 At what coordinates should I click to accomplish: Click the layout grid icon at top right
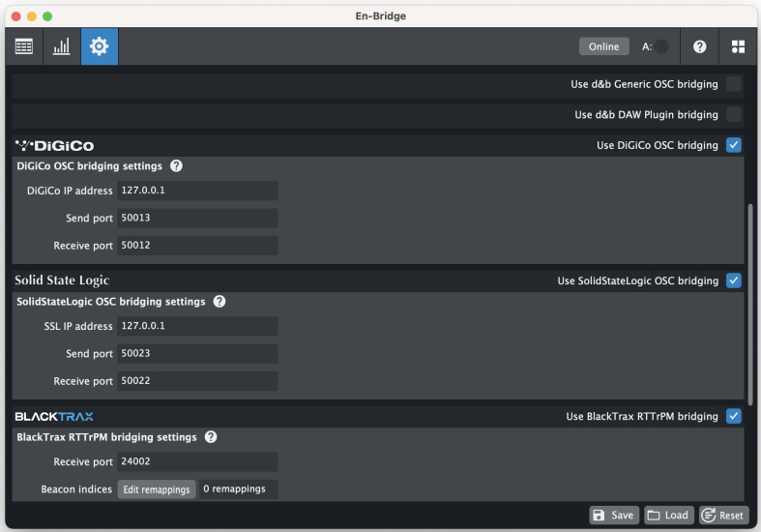coord(738,46)
